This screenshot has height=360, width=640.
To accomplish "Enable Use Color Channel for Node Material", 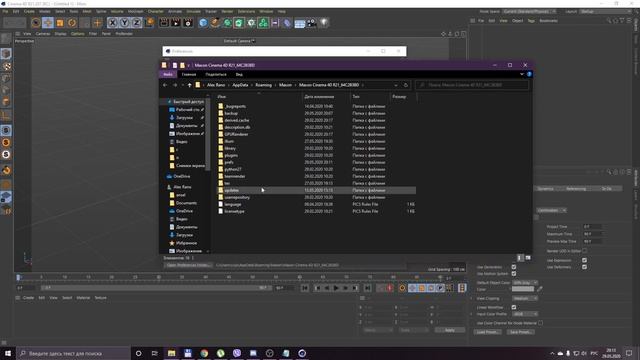I will [x=540, y=323].
